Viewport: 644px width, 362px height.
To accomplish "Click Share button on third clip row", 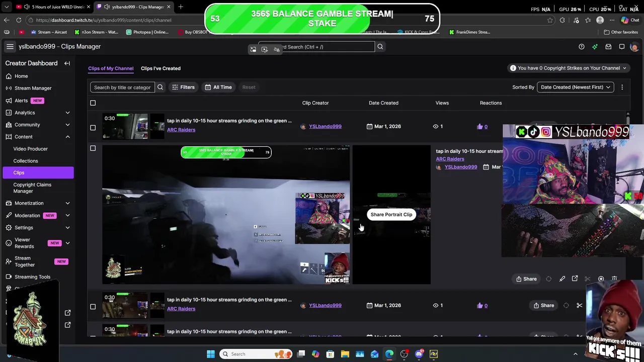I will pyautogui.click(x=544, y=305).
